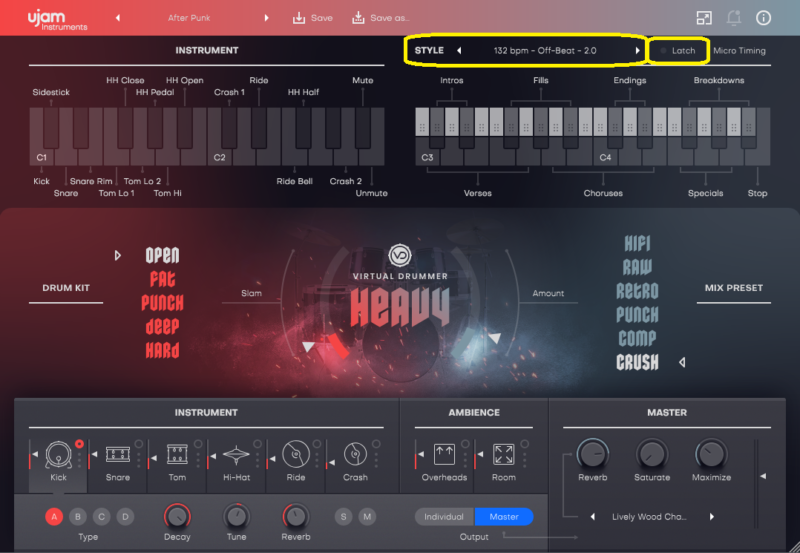Choose the RETRO mix preset
This screenshot has height=553, width=800.
coord(638,291)
